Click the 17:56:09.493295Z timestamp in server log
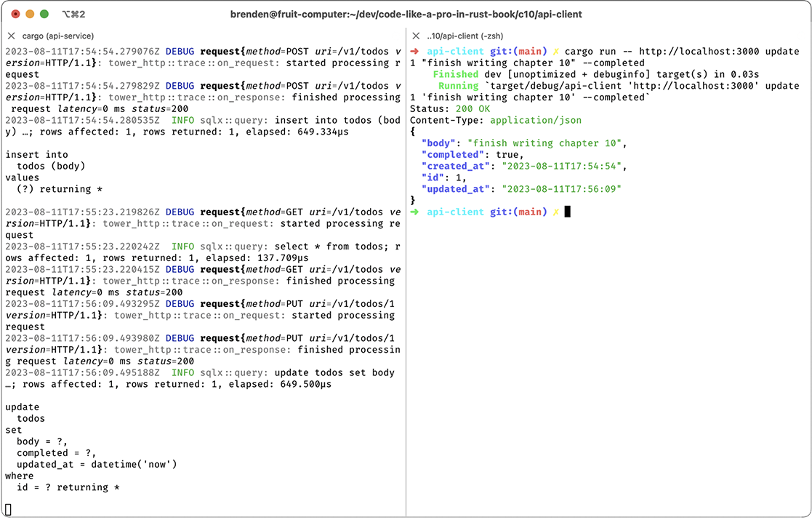The width and height of the screenshot is (812, 520). 83,303
